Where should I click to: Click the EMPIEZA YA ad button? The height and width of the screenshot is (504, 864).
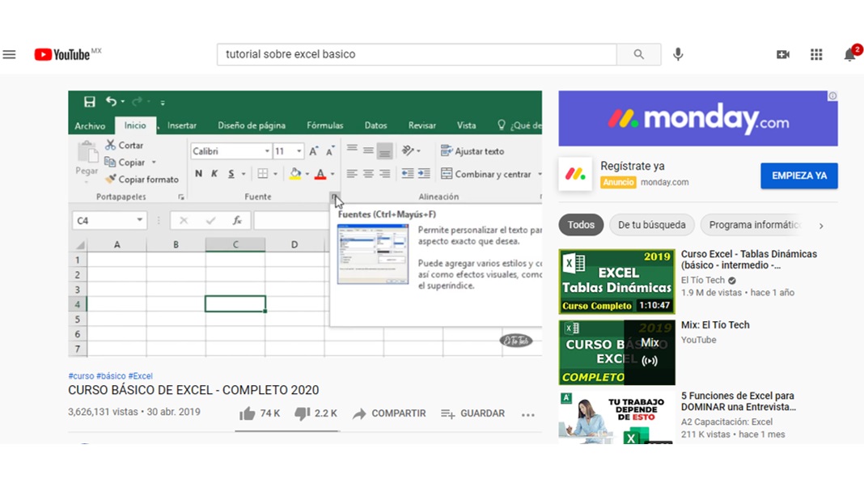(x=799, y=176)
